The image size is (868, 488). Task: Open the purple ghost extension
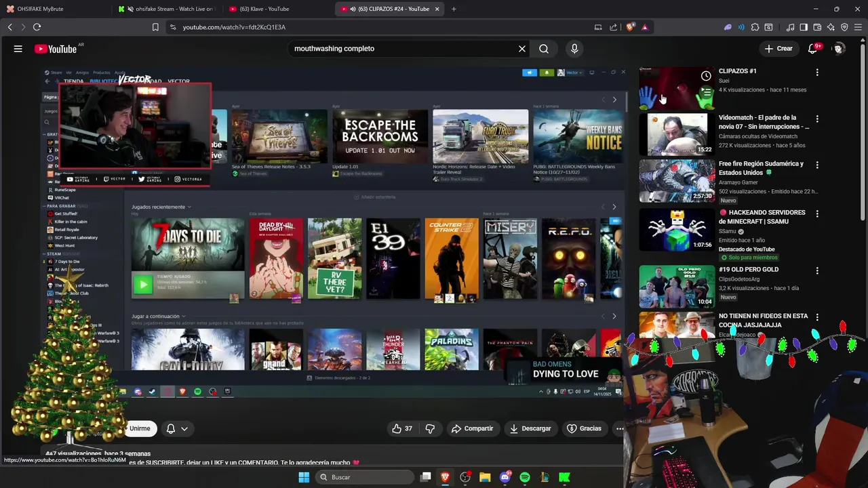[728, 27]
